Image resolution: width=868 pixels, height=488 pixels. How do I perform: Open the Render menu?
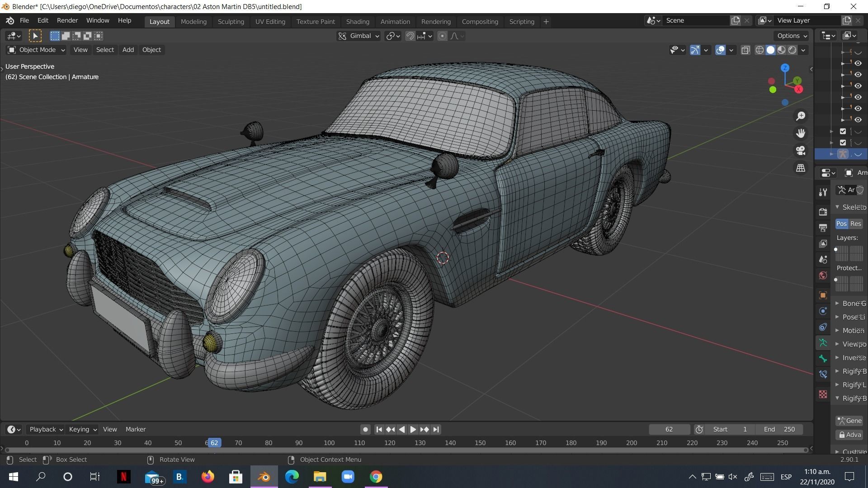coord(67,21)
